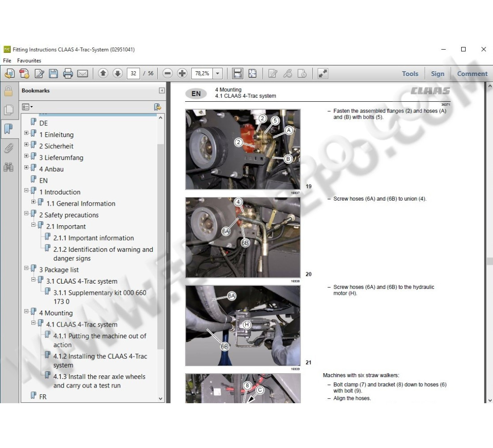Select the '2.1 Important' bookmark
493x448 pixels.
(x=66, y=227)
